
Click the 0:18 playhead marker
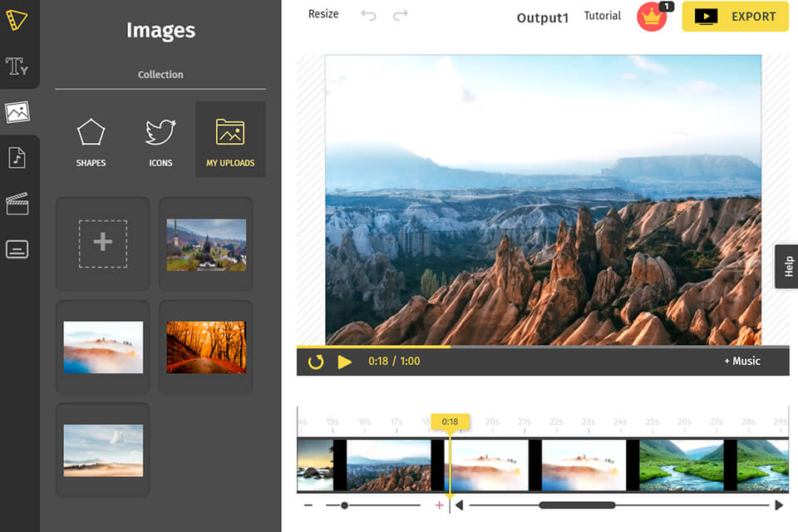point(450,421)
